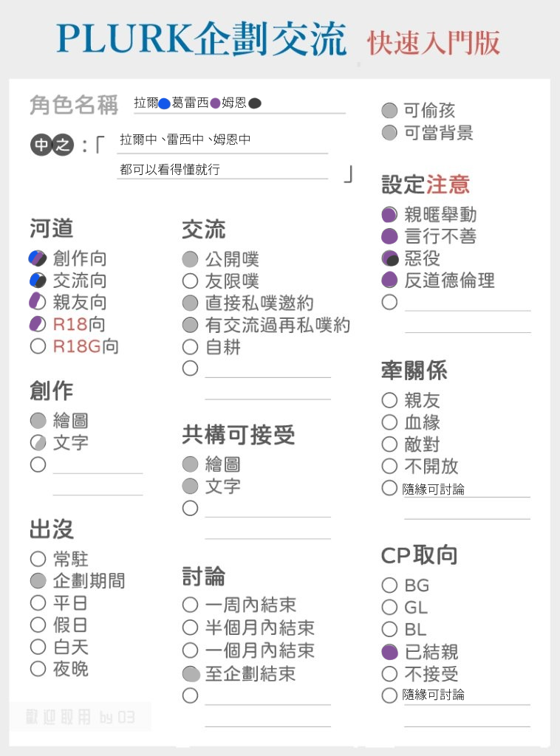Select 至企劃結束 under 討論
This screenshot has height=756, width=560.
pyautogui.click(x=191, y=673)
